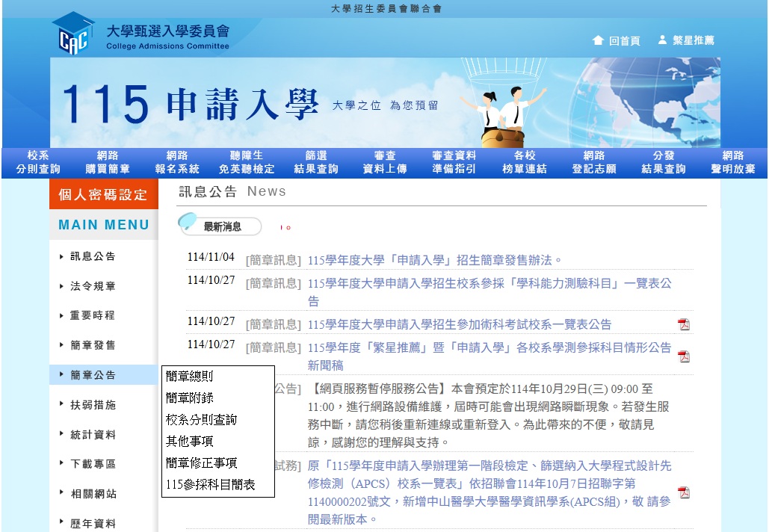This screenshot has height=532, width=769.
Task: Click the 115 申請入學 hot air balloon banner
Action: pyautogui.click(x=385, y=102)
